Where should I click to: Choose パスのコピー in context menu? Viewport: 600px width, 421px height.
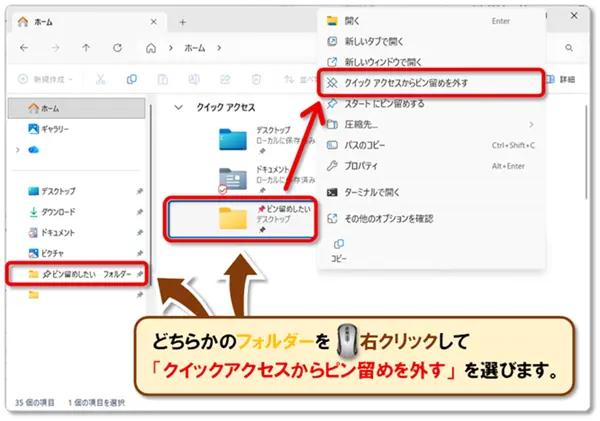[x=431, y=145]
